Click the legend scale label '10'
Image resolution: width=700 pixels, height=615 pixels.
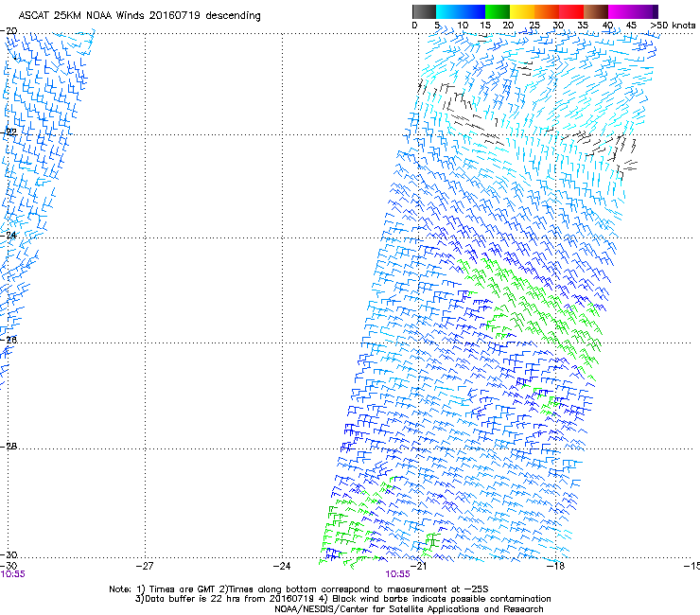point(463,26)
